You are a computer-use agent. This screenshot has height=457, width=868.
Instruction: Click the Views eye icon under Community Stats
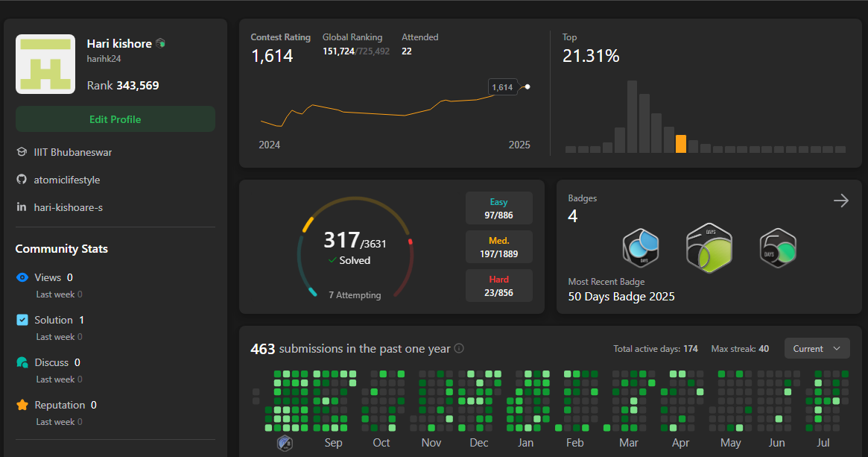(x=22, y=277)
